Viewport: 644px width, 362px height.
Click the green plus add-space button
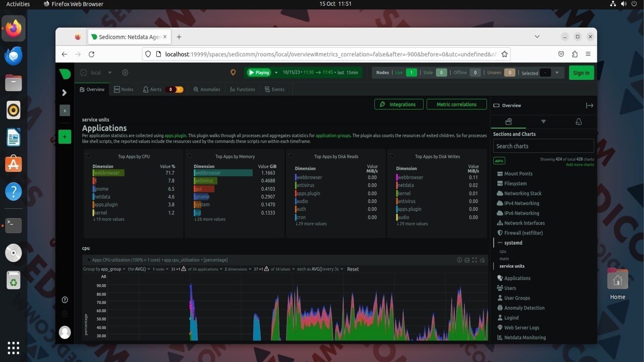click(x=65, y=137)
